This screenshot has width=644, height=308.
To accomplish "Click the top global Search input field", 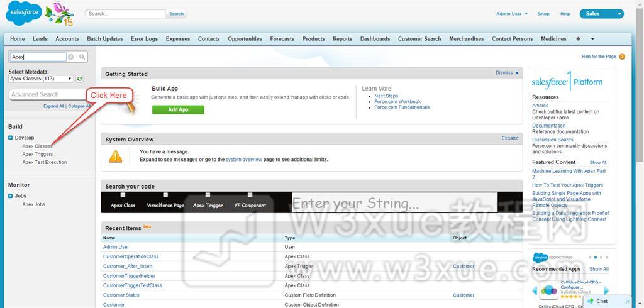I will coord(125,14).
